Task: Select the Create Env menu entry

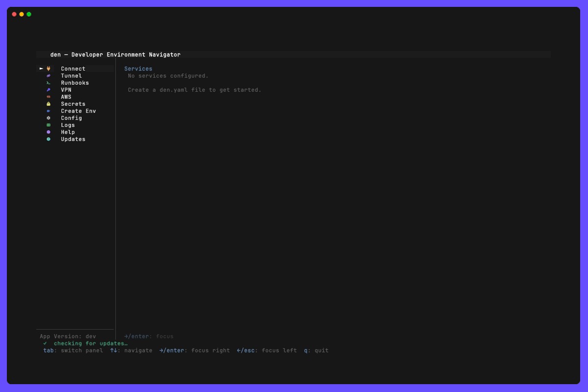Action: tap(78, 111)
